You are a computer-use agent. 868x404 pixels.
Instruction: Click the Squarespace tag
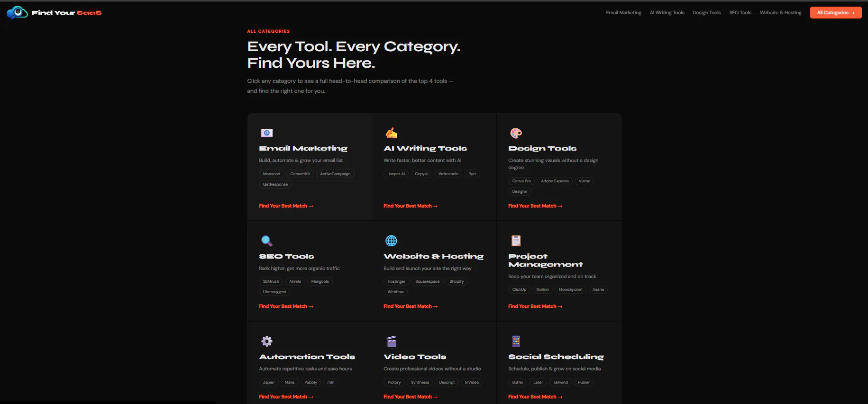[x=428, y=281]
